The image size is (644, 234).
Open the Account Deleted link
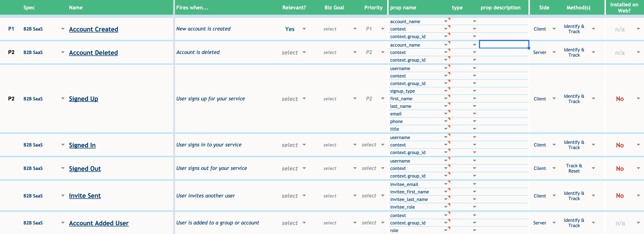pyautogui.click(x=93, y=53)
